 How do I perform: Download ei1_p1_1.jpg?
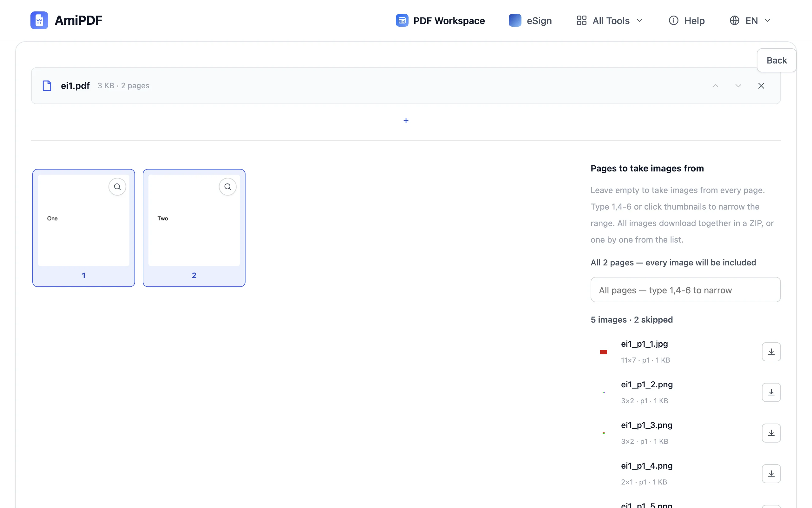coord(771,352)
